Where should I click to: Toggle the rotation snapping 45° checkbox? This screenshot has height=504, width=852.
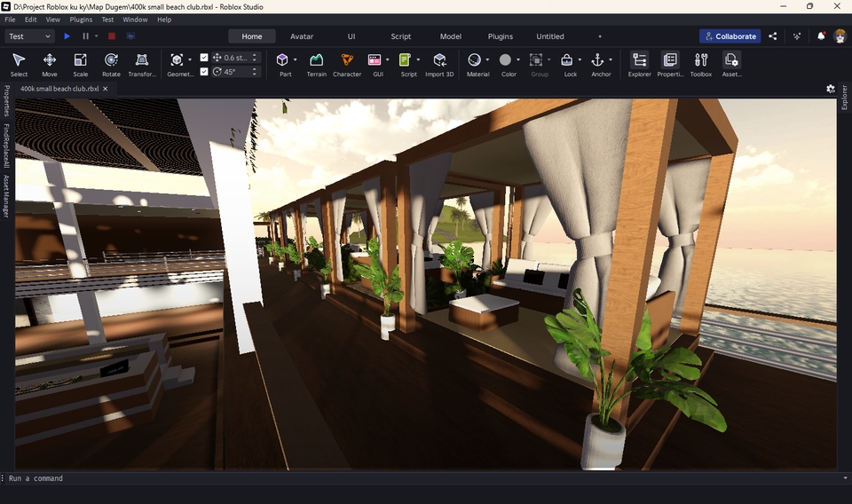(x=205, y=72)
